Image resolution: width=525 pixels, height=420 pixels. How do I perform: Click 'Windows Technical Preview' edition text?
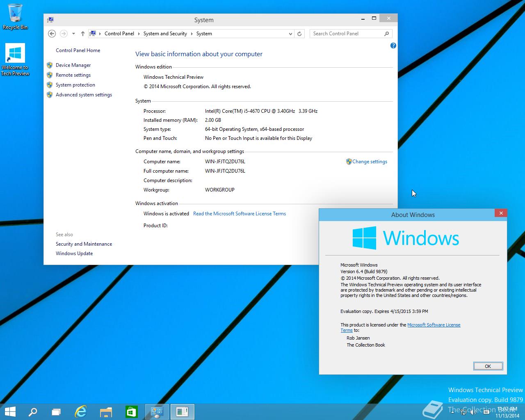pos(173,77)
